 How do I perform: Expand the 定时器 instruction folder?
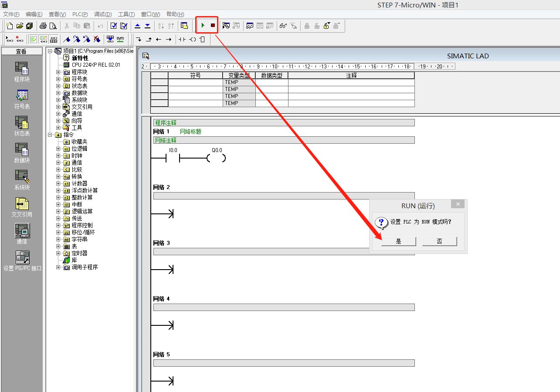coord(58,253)
